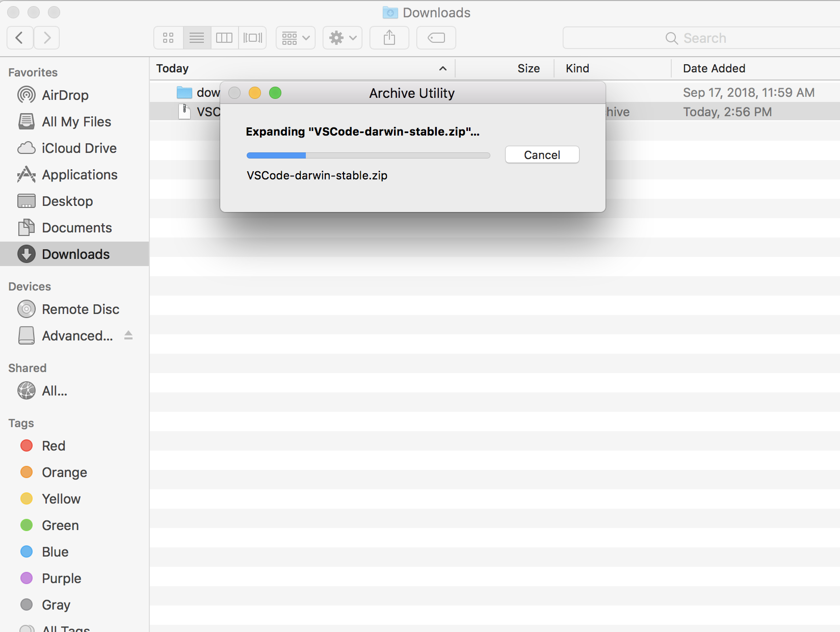Image resolution: width=840 pixels, height=632 pixels.
Task: Open the Action gear menu
Action: tap(343, 38)
